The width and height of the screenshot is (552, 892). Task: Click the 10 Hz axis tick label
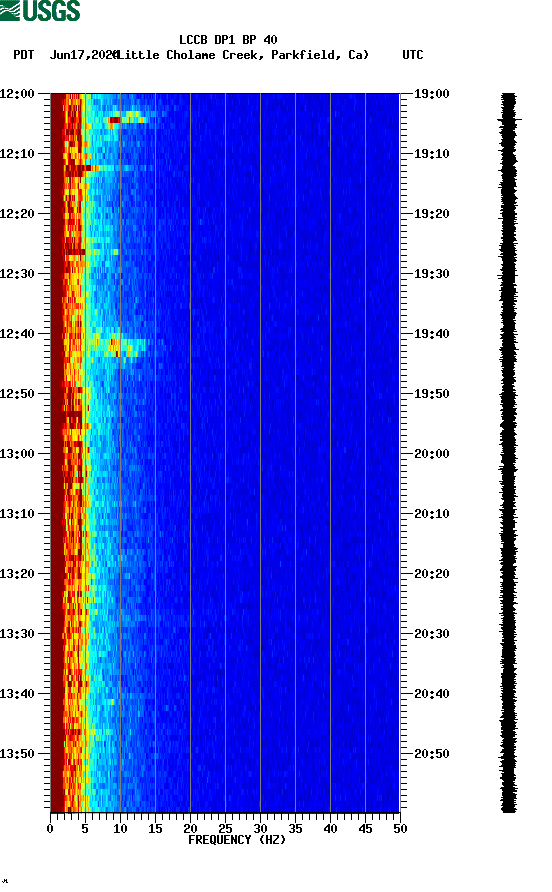(120, 829)
